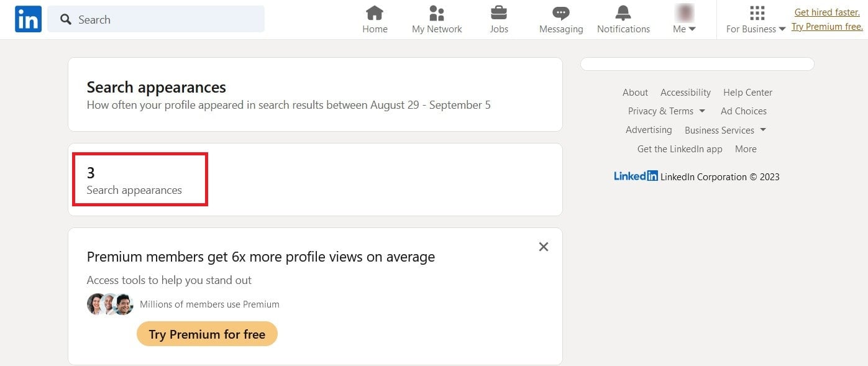Open My Network icon

point(437,13)
